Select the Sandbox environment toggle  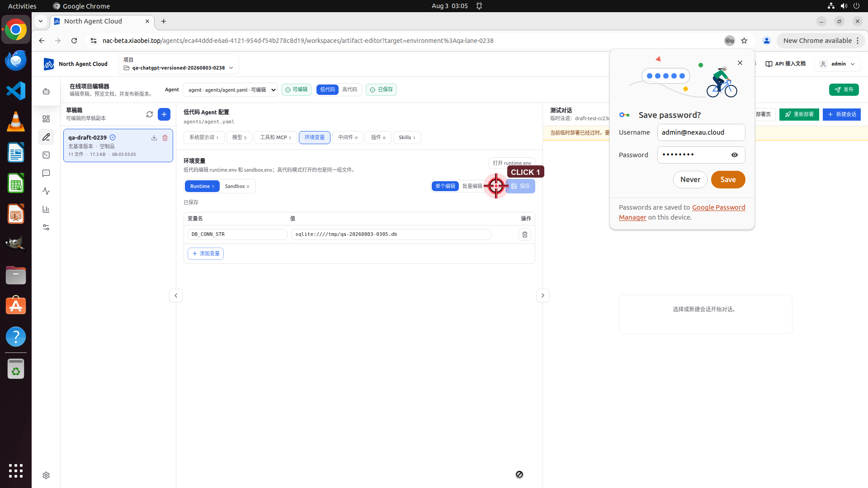pos(237,186)
